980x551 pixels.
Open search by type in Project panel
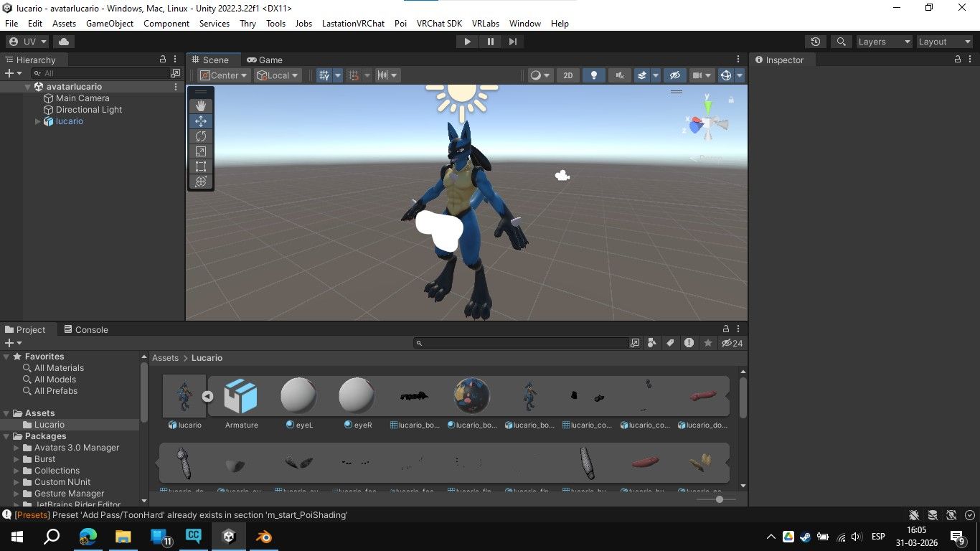[x=652, y=343]
